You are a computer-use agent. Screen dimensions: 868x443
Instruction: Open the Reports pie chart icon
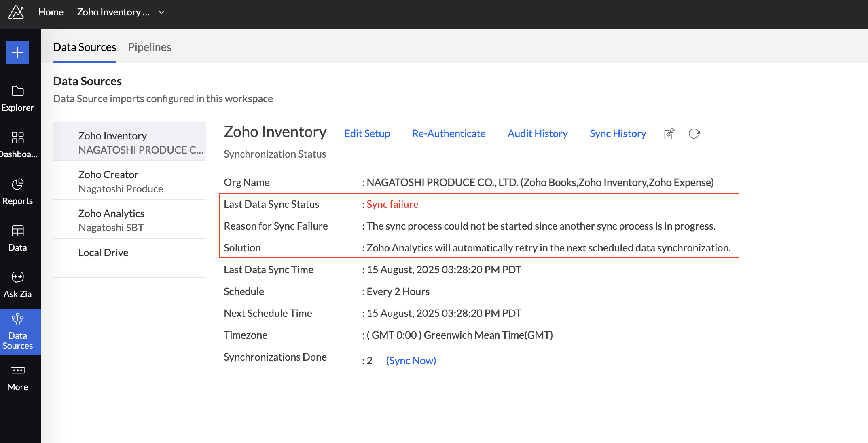[17, 184]
